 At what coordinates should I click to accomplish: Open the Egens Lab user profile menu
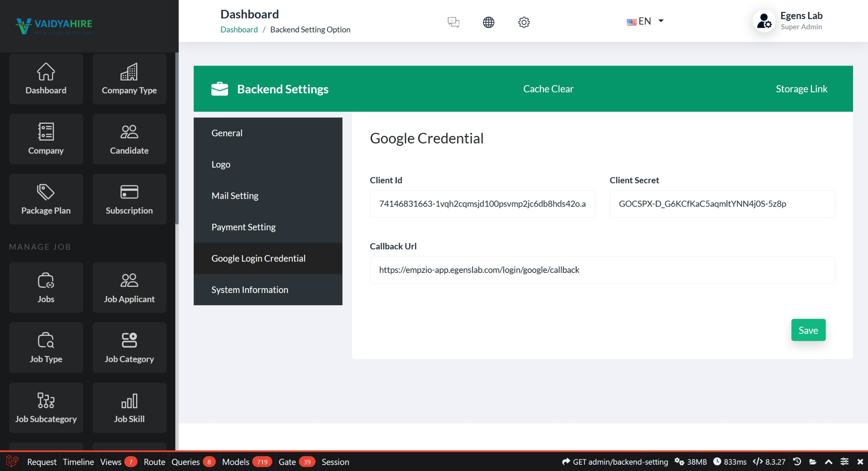point(788,21)
